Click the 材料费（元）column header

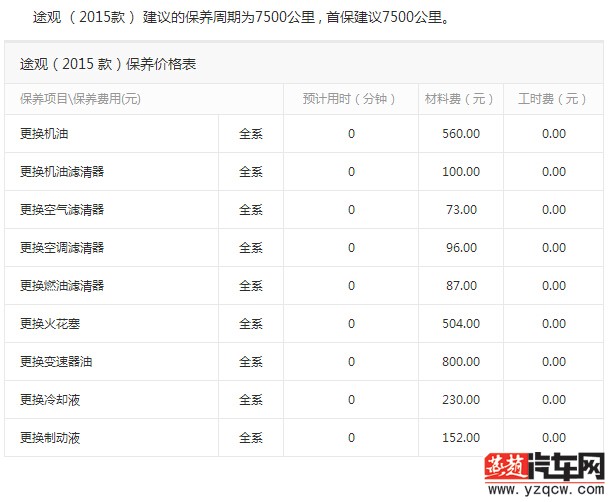tap(460, 99)
